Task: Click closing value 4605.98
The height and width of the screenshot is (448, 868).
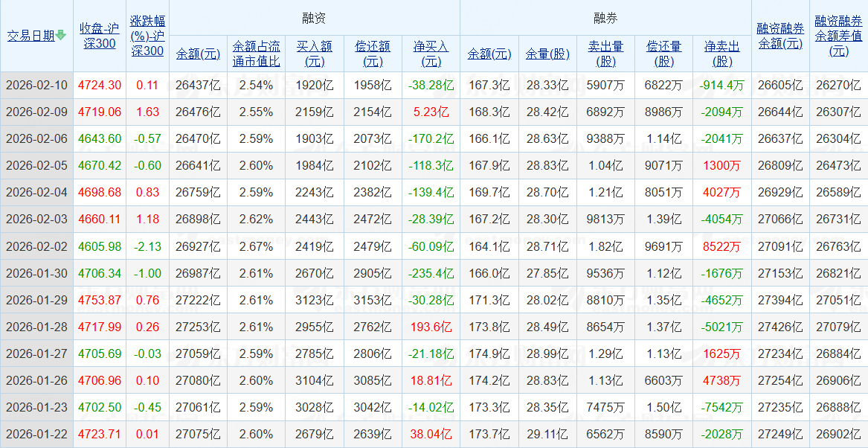Action: click(x=100, y=246)
